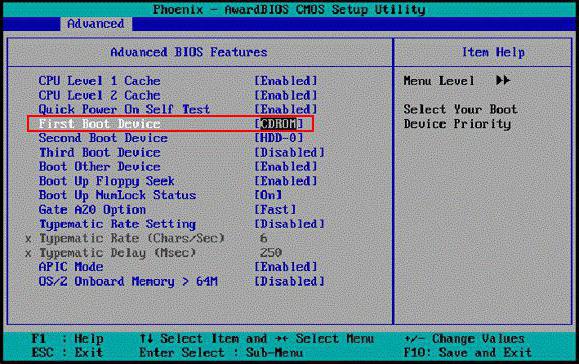Open the CDROM boot device value
Screen dimensions: 579x364
tap(279, 124)
